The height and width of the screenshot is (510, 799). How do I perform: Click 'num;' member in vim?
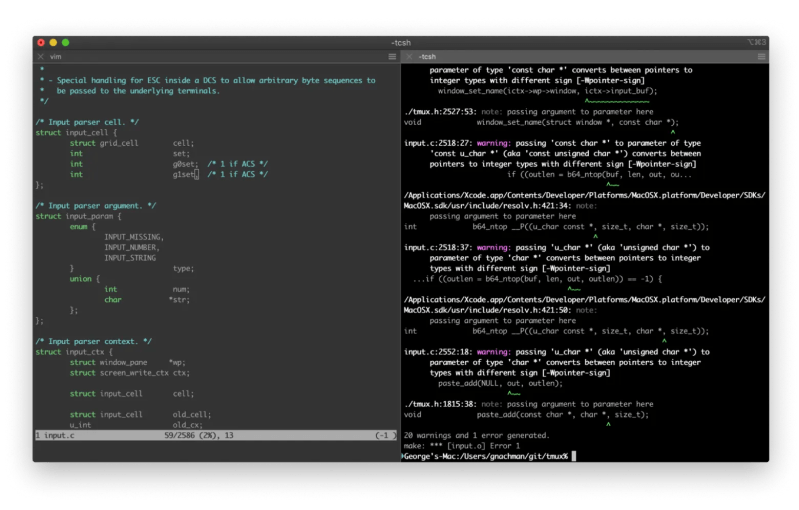click(x=181, y=289)
